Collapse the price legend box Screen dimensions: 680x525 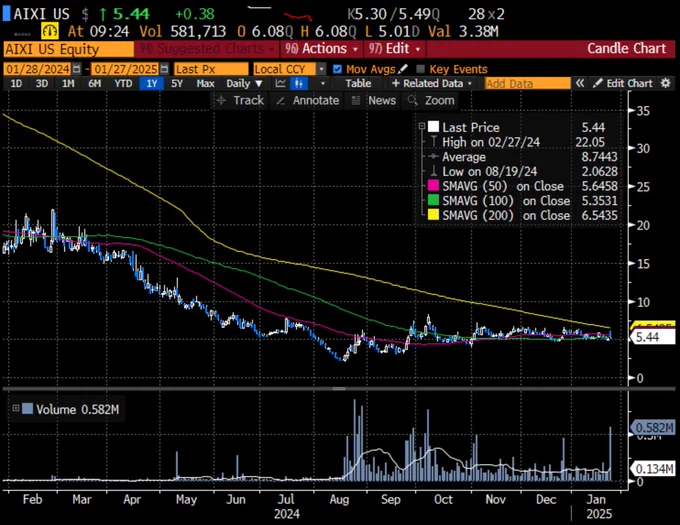coord(422,127)
